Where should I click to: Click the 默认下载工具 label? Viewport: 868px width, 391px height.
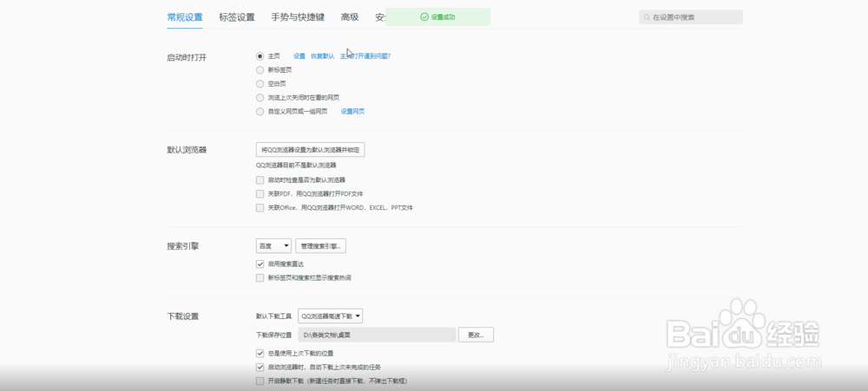tap(273, 316)
